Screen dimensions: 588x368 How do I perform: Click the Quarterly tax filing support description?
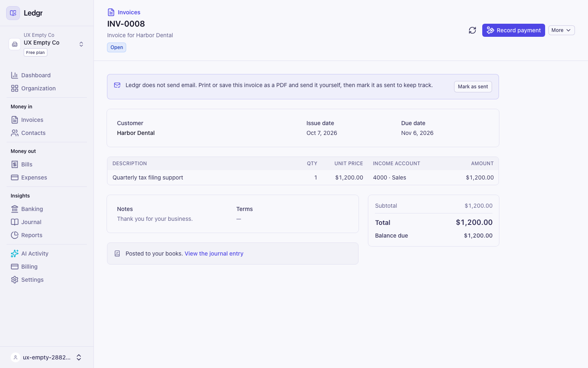(148, 177)
